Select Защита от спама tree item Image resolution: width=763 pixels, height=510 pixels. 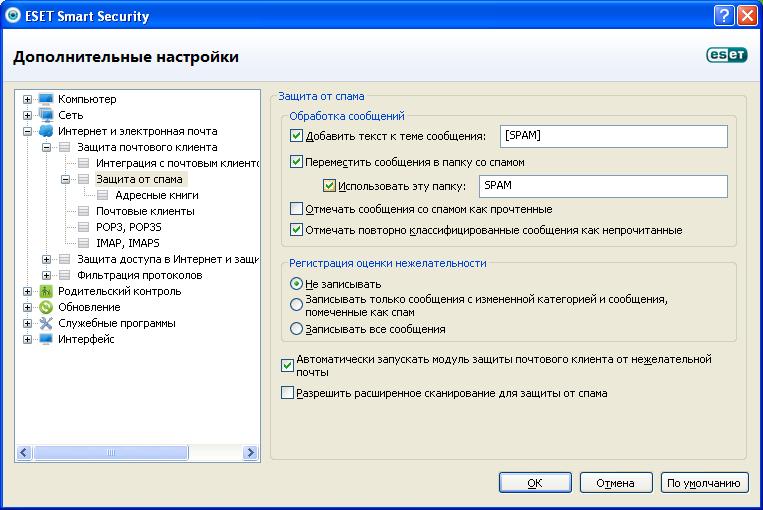click(139, 179)
